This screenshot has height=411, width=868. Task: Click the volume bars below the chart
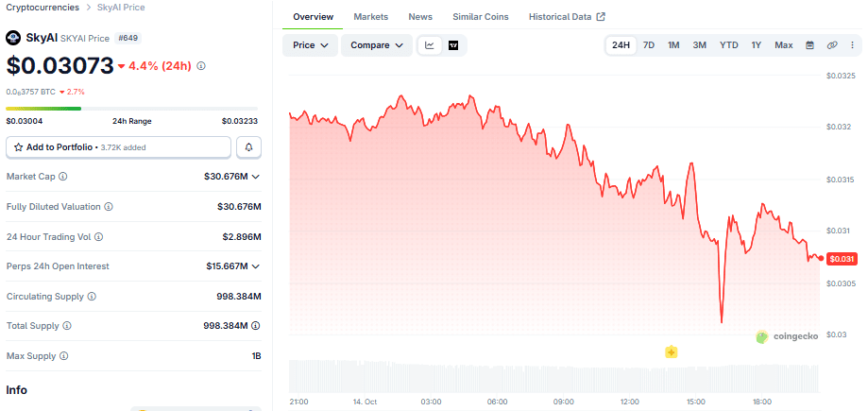pos(553,376)
